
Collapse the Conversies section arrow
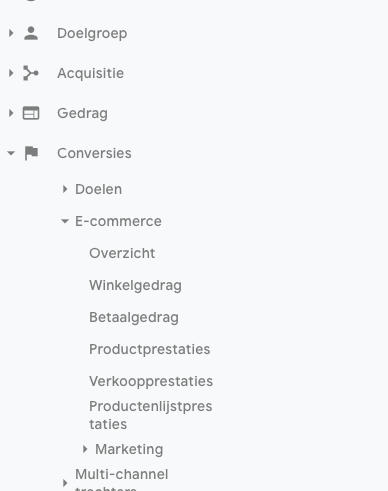click(11, 153)
